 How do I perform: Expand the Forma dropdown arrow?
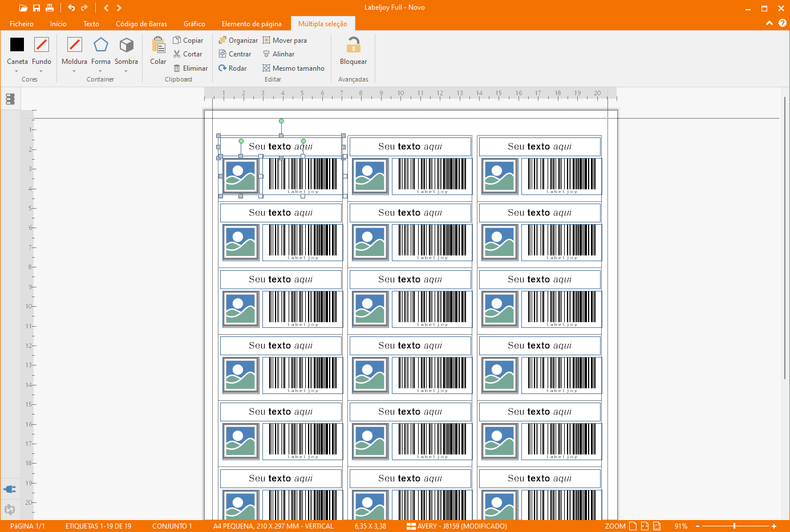[100, 71]
